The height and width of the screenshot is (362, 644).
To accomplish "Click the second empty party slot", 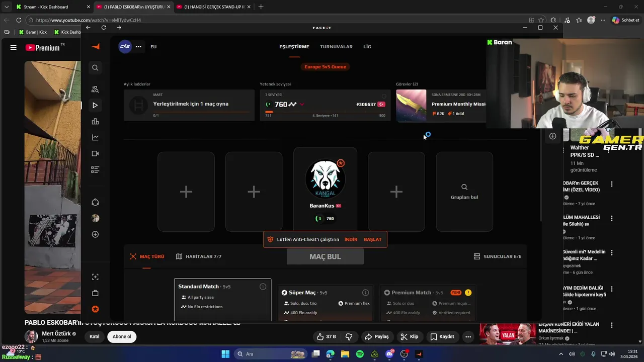I will click(254, 192).
